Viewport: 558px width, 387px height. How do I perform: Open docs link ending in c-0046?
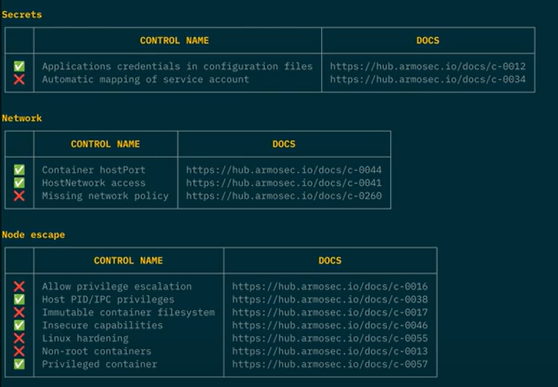coord(330,325)
